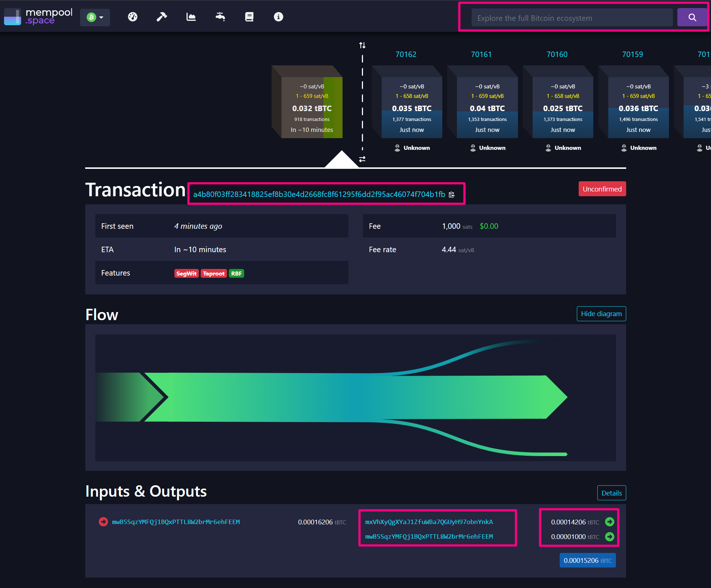Screen dimensions: 711x588
Task: Open the graphs chart icon
Action: click(x=191, y=17)
